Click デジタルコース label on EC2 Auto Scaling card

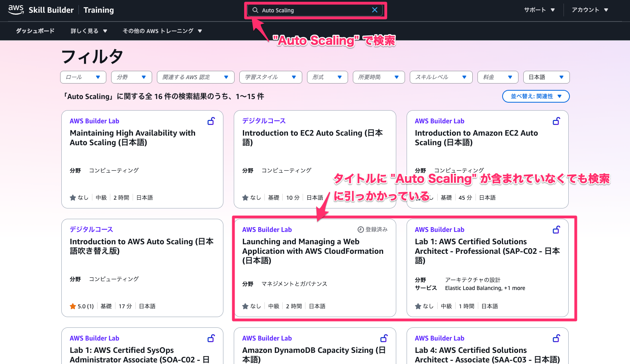tap(264, 121)
